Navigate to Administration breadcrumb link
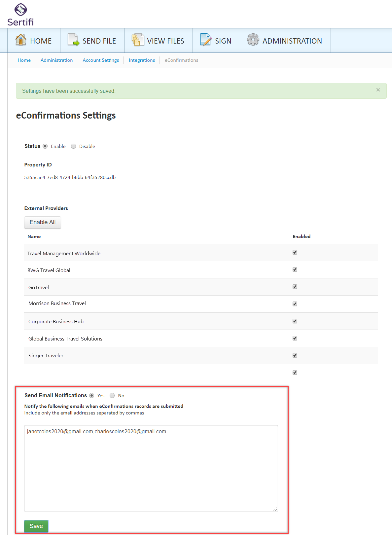 (56, 60)
